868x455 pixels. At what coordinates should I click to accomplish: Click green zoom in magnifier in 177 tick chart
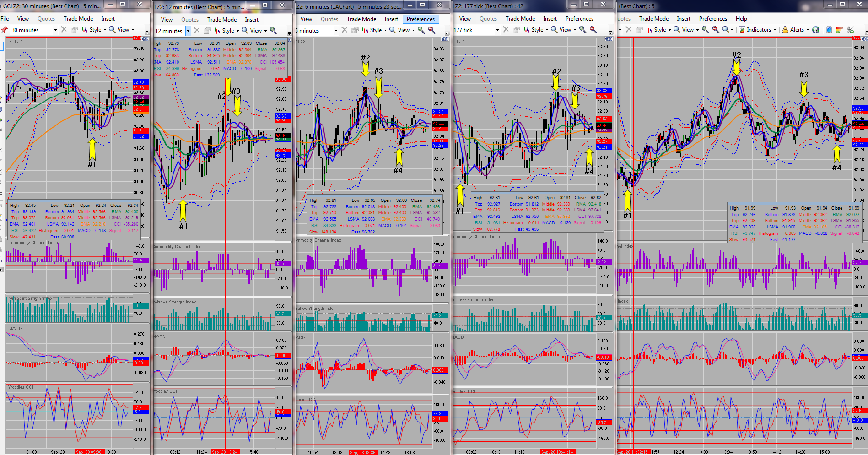(582, 30)
